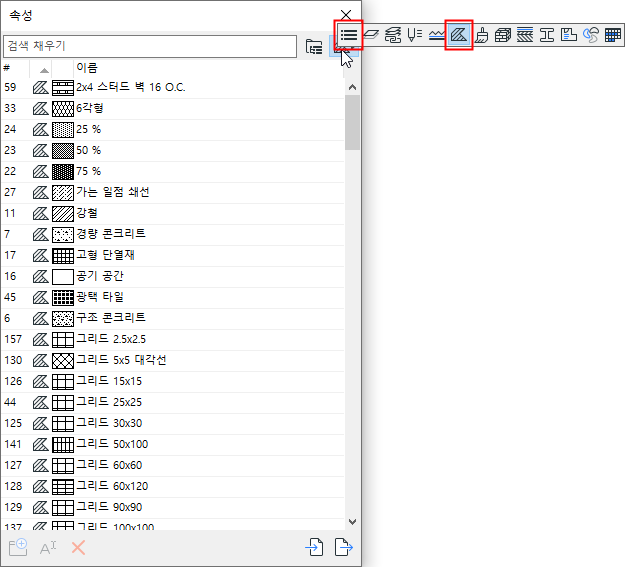The image size is (625, 567).
Task: Click the import attributes icon
Action: (314, 547)
